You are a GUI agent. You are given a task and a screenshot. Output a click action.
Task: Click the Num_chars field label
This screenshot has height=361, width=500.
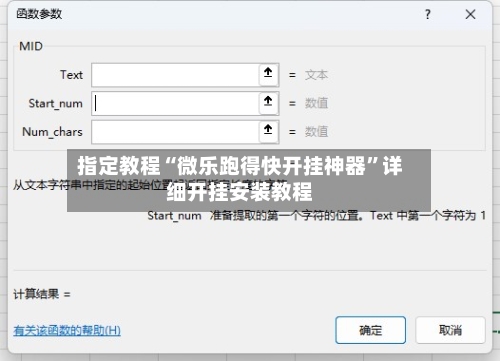(x=52, y=132)
